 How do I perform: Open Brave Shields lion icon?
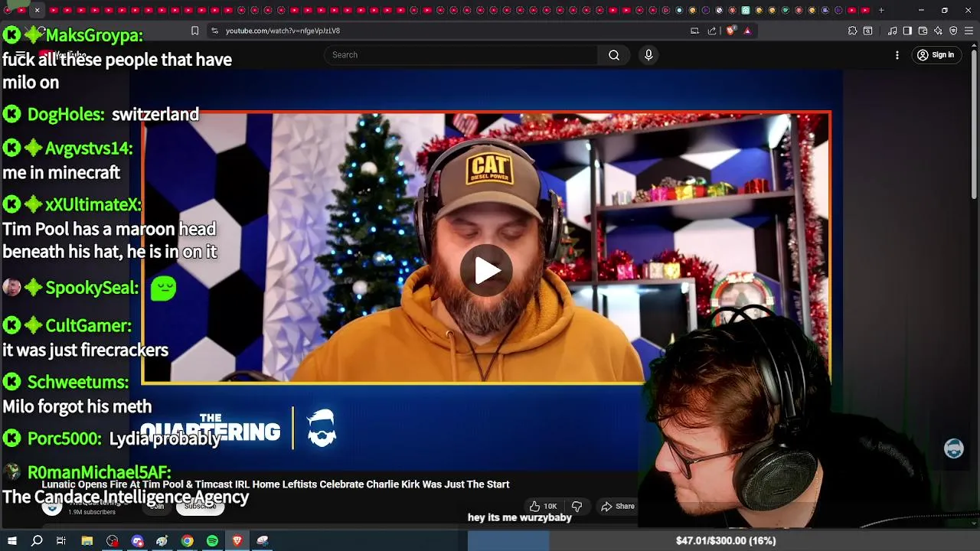[730, 31]
